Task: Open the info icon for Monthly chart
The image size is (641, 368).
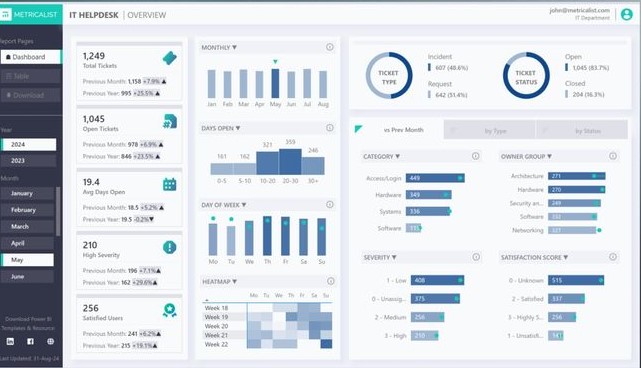Action: click(330, 47)
